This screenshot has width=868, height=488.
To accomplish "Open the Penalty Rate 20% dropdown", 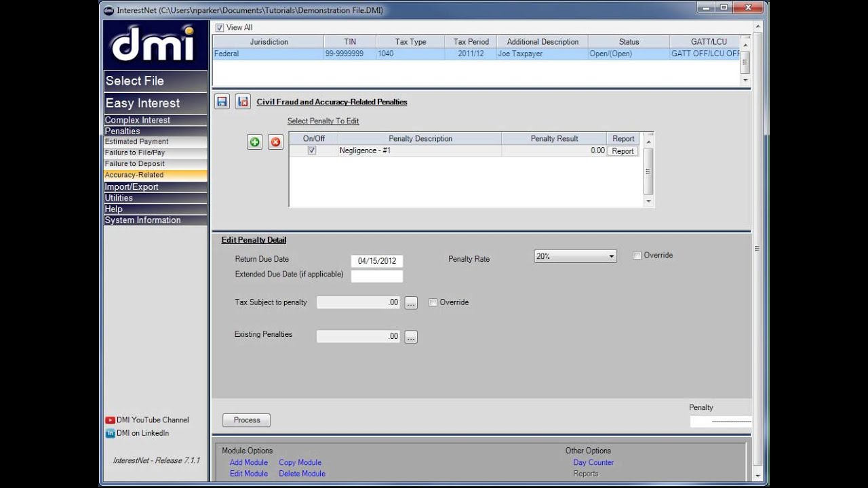I will click(575, 256).
